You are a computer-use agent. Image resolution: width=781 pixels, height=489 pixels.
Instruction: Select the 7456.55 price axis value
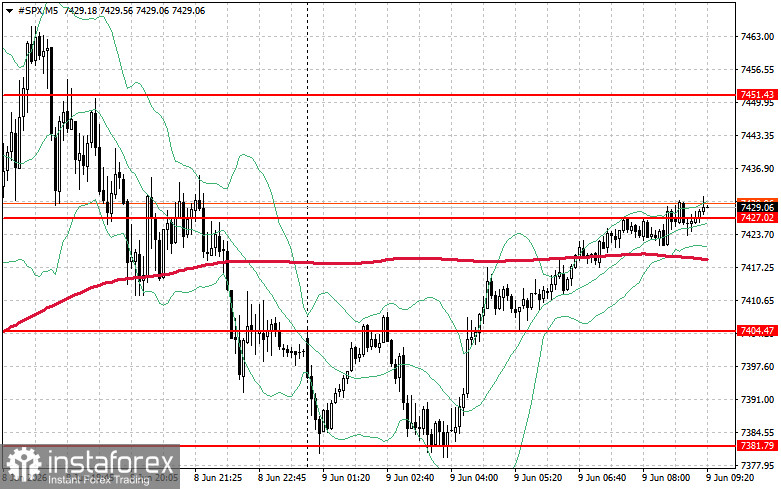757,69
